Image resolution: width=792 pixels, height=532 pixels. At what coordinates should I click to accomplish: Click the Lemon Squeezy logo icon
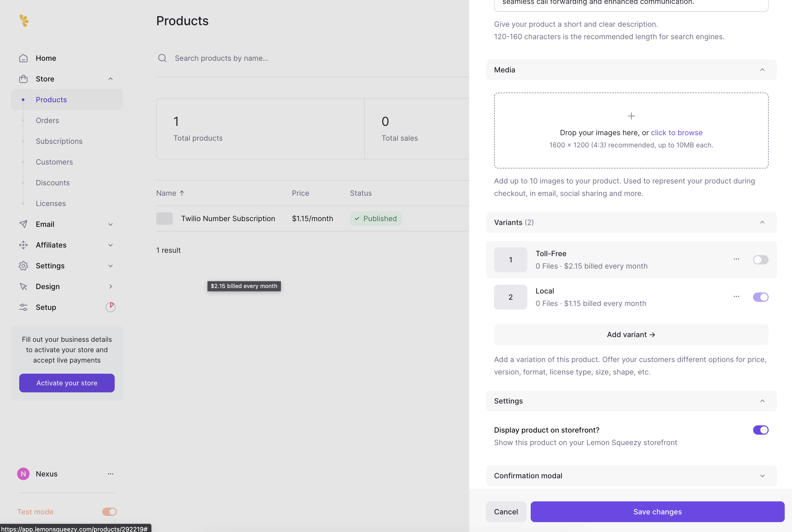(24, 21)
